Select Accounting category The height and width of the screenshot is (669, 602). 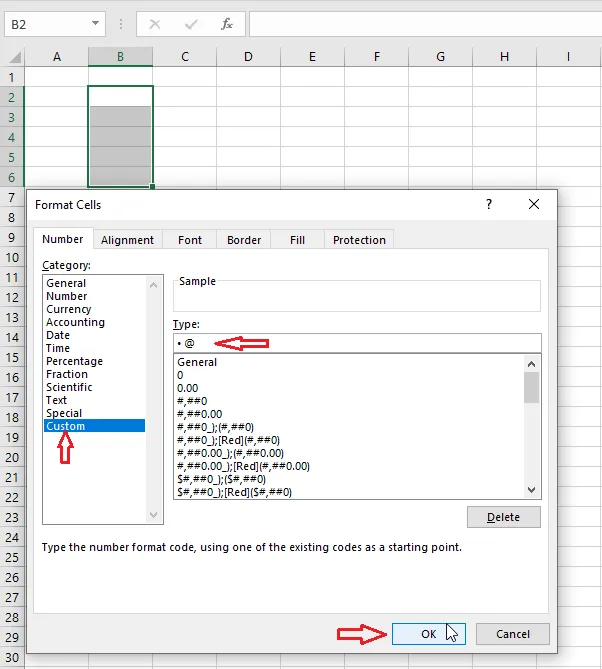[76, 322]
